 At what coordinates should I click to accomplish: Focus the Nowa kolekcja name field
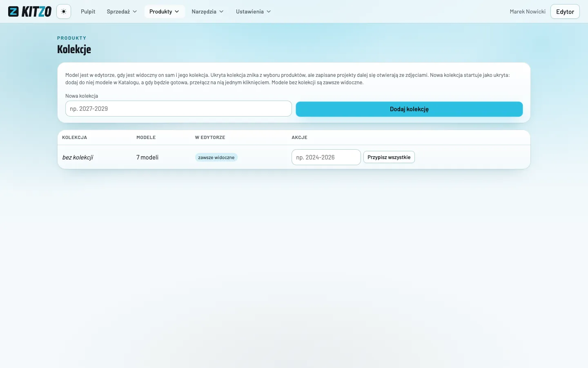coord(178,109)
